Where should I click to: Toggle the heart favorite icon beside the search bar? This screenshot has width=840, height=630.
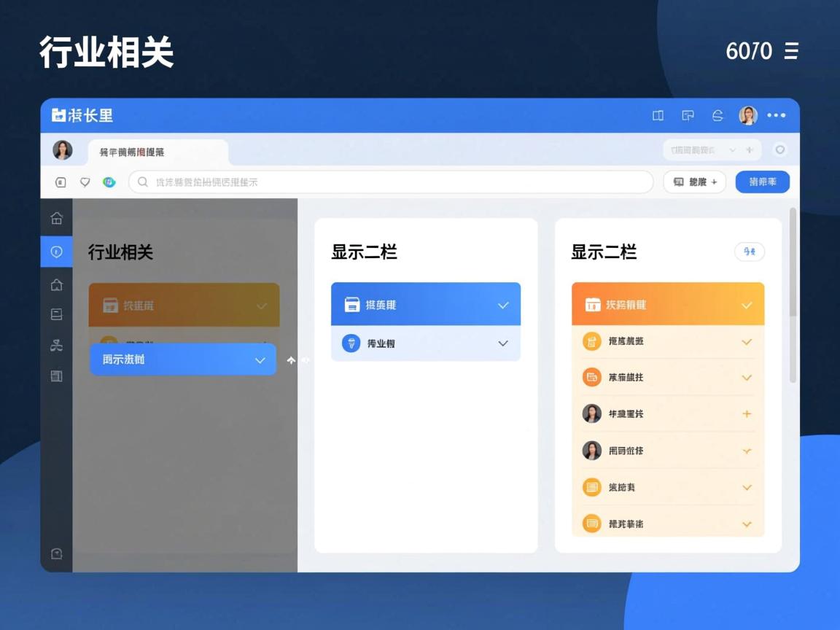pos(85,182)
